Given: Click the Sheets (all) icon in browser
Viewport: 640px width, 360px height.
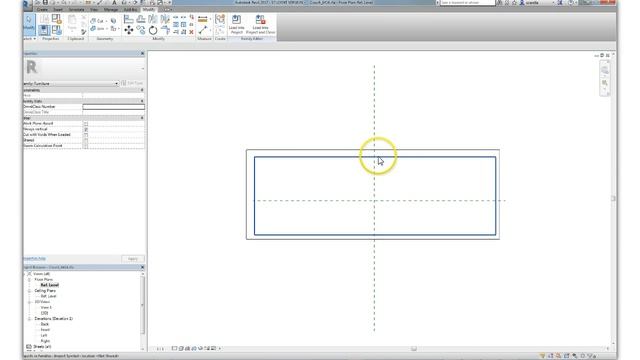Looking at the screenshot, I should [29, 347].
